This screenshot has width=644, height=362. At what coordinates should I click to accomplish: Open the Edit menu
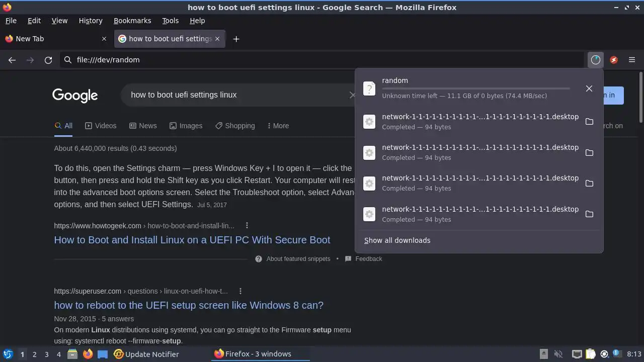(34, 21)
